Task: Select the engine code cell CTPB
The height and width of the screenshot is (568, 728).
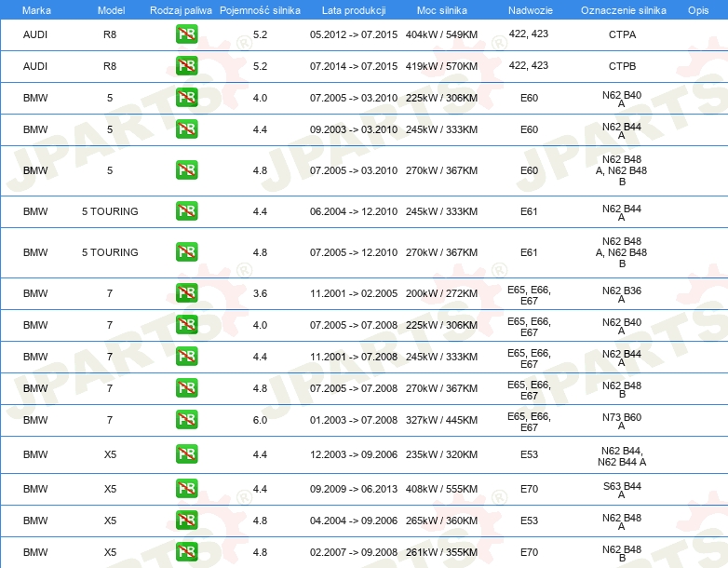Action: click(622, 66)
